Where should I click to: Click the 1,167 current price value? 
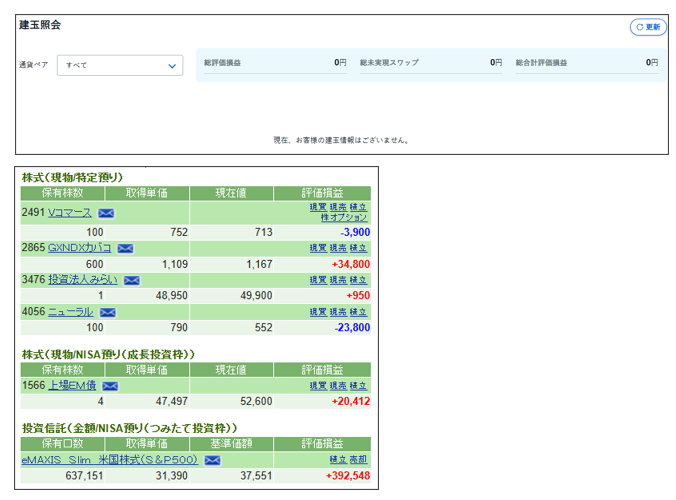pyautogui.click(x=259, y=264)
